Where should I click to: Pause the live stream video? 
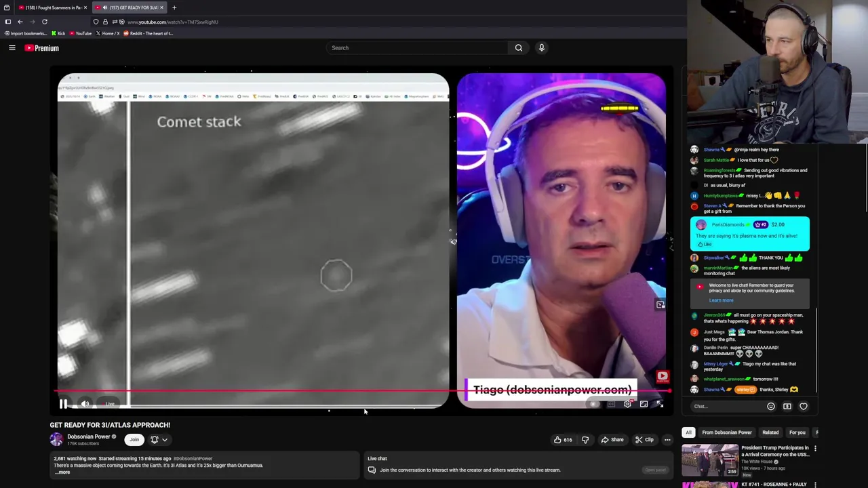pos(63,404)
